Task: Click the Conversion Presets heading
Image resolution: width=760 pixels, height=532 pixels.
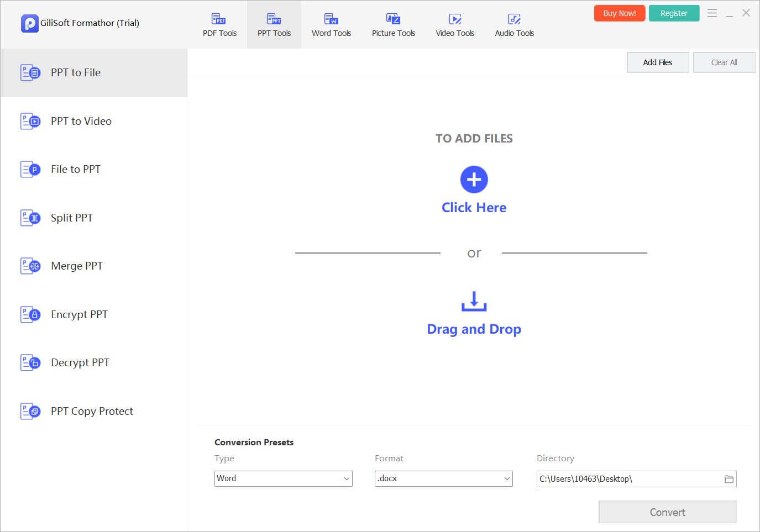Action: point(254,443)
